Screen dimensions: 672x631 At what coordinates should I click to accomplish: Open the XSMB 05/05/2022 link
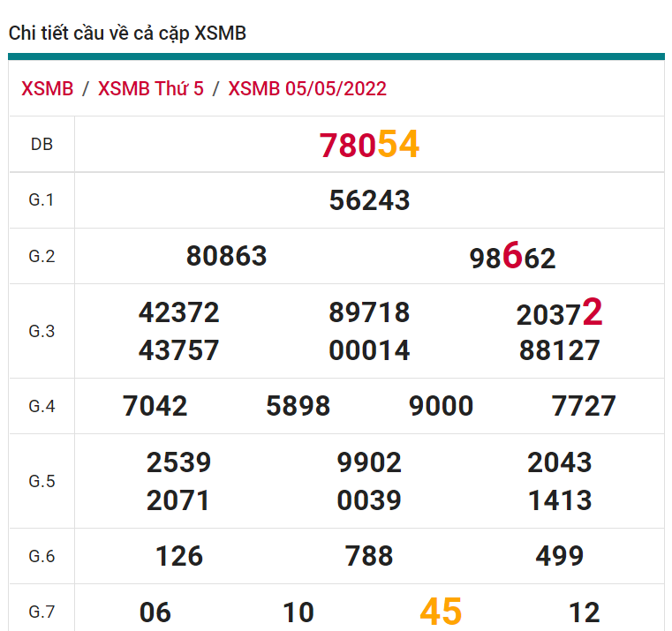point(307,89)
